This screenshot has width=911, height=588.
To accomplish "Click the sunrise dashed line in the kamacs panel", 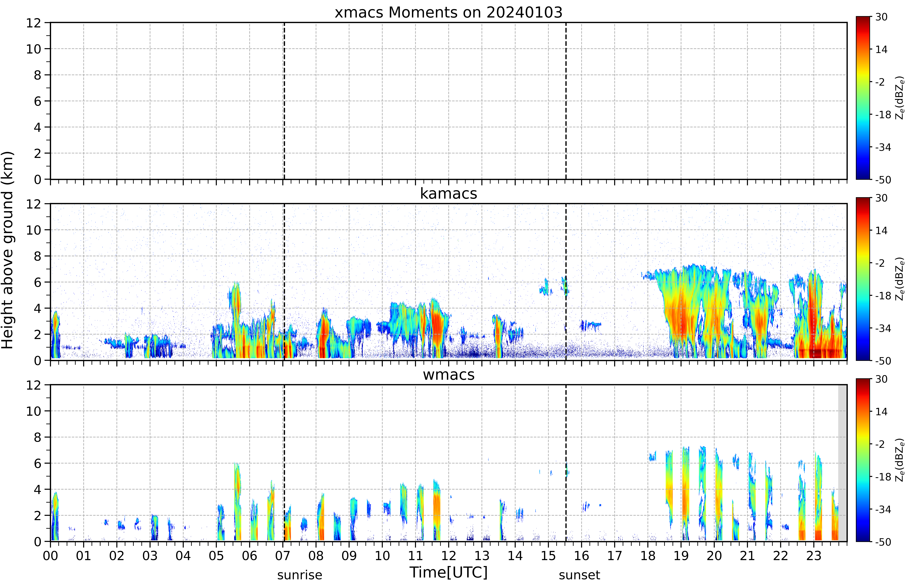I will pos(284,282).
